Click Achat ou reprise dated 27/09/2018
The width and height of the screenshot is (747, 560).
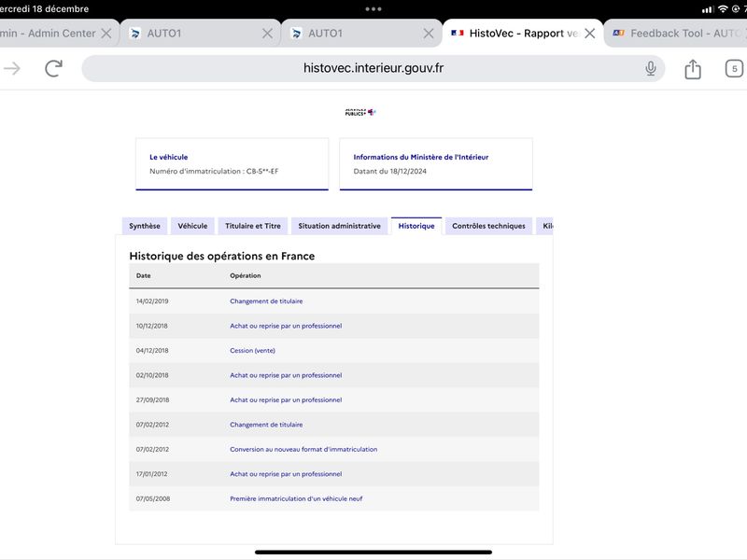[x=286, y=400]
